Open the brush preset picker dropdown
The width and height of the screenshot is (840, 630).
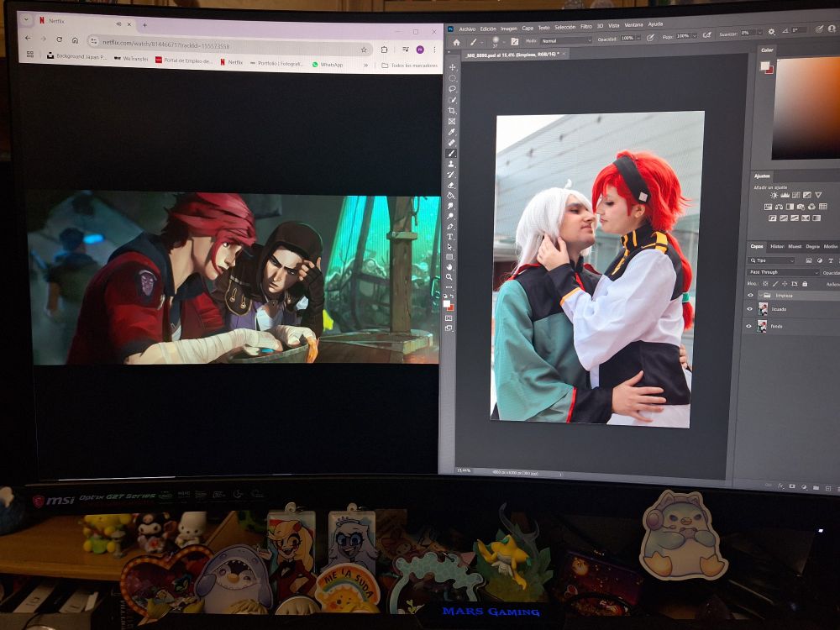(504, 41)
